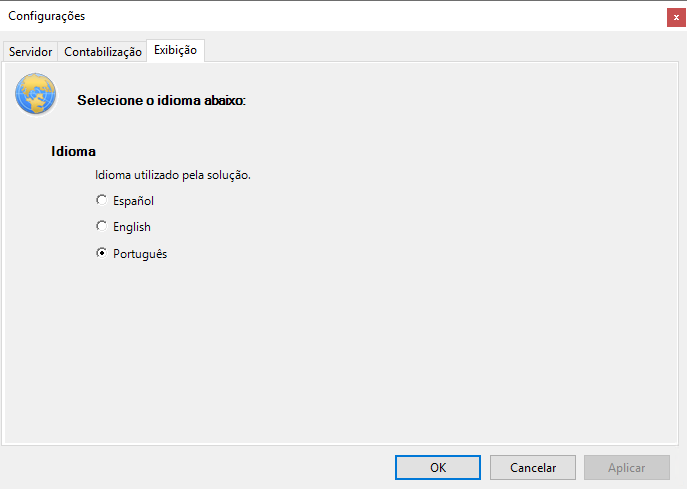Confirm settings with the OK button
Screen dimensions: 687x489
tap(438, 467)
